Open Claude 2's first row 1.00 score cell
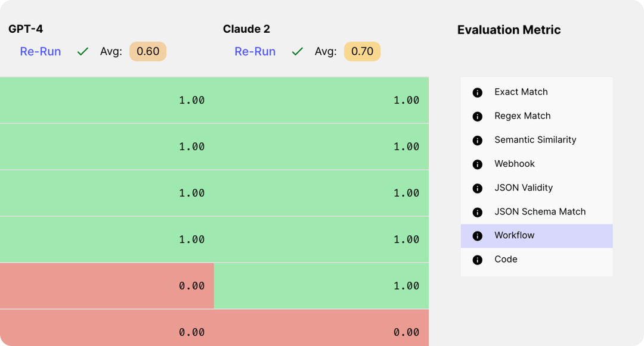 point(321,100)
